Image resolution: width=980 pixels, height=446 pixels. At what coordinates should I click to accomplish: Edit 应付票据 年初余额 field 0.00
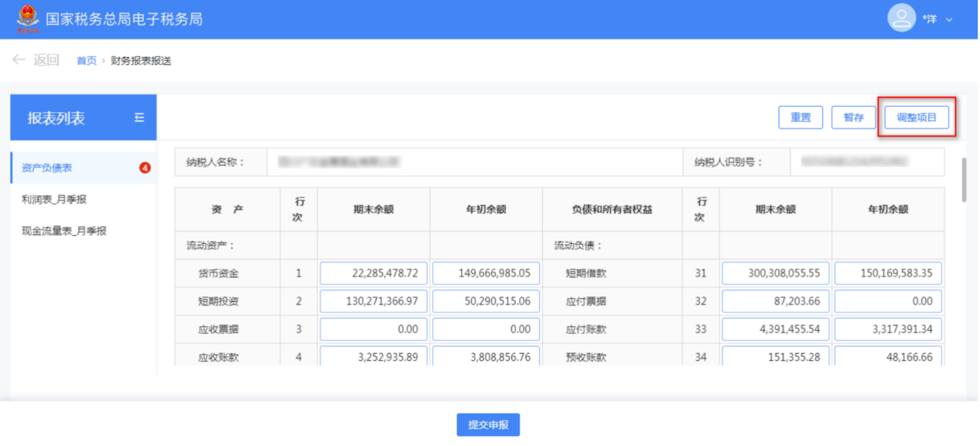[888, 301]
